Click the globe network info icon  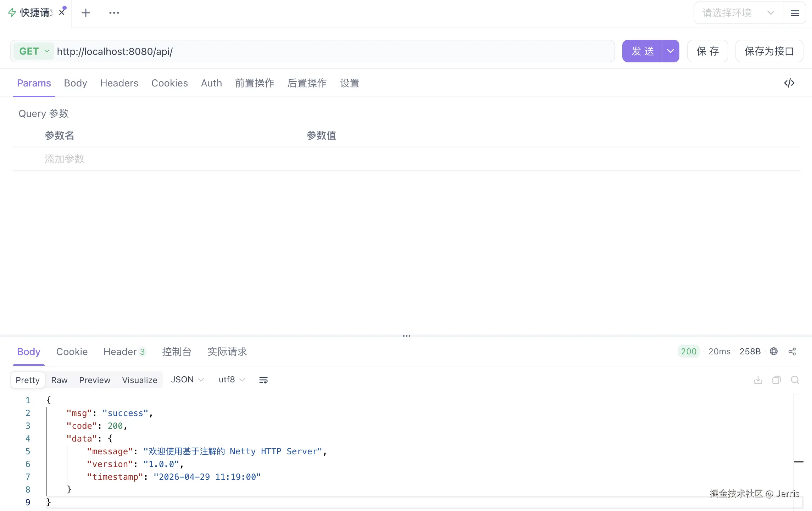(774, 351)
